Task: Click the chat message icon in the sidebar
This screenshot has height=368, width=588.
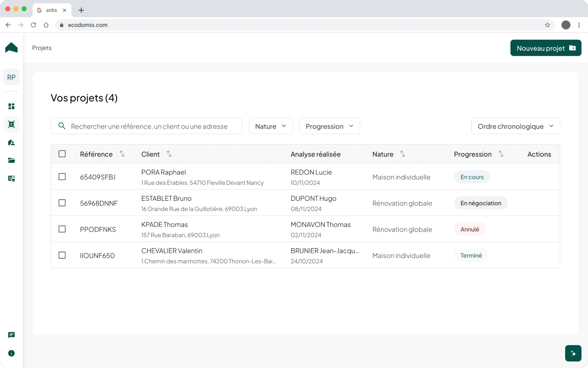Action: 12,335
